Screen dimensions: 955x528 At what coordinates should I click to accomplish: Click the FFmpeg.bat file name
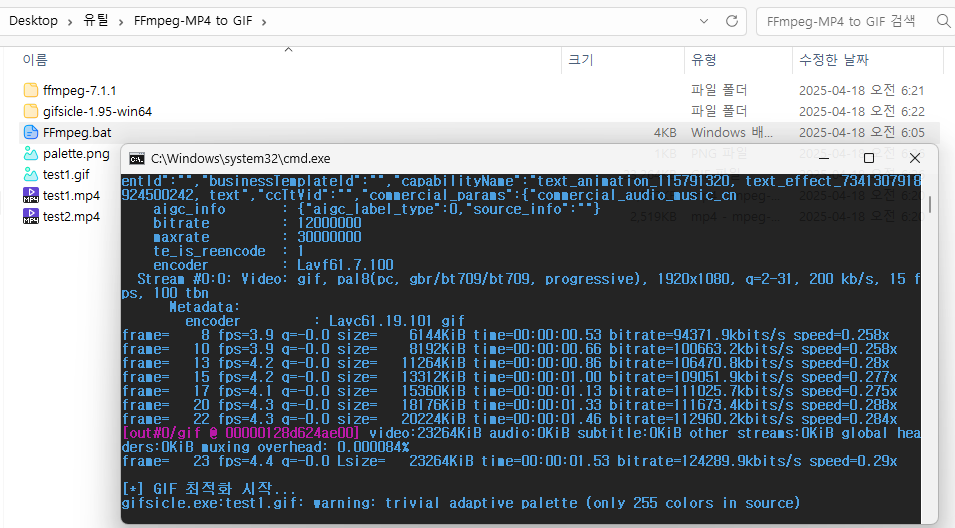pos(77,133)
